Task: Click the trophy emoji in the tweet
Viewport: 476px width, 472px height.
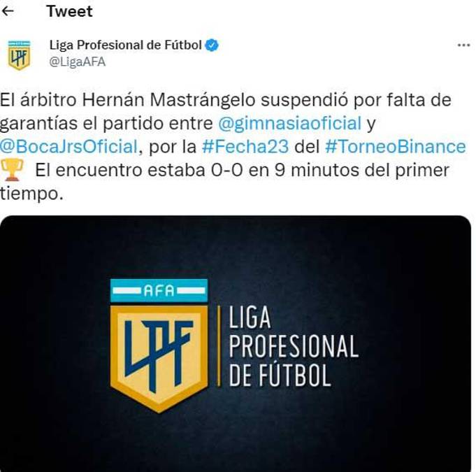Action: click(13, 169)
